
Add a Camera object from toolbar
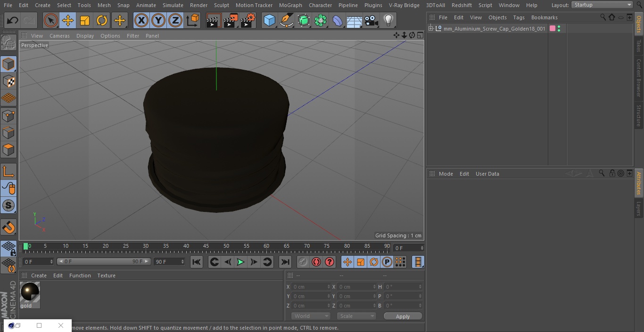coord(371,20)
